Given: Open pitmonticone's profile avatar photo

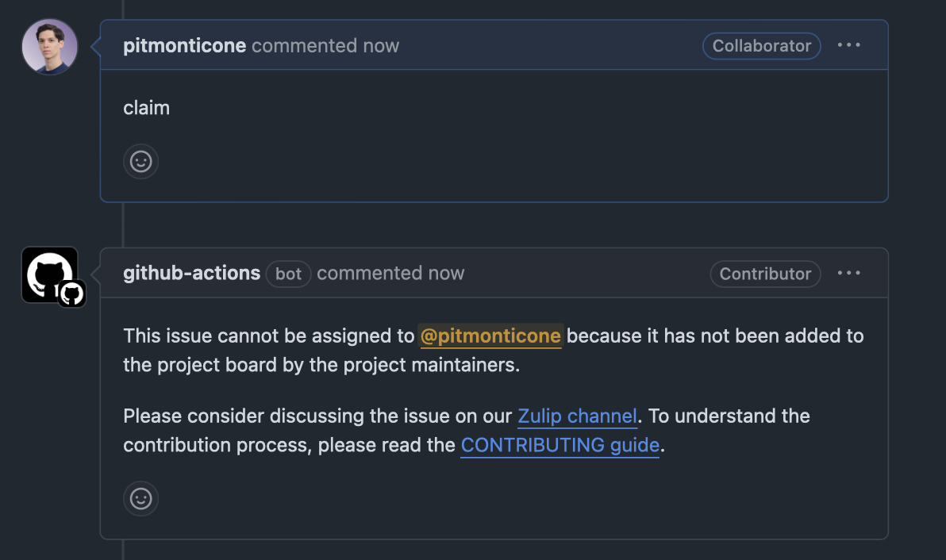Looking at the screenshot, I should (49, 47).
